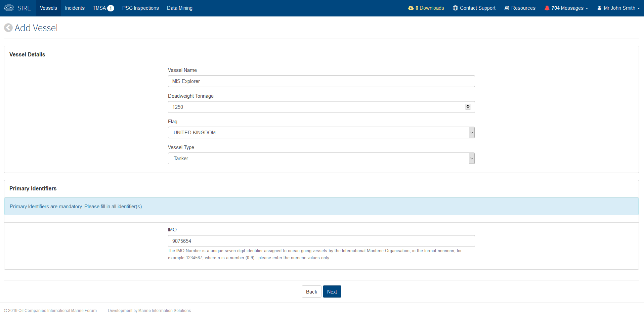The width and height of the screenshot is (644, 315).
Task: Open the TMSA menu item
Action: coord(103,8)
